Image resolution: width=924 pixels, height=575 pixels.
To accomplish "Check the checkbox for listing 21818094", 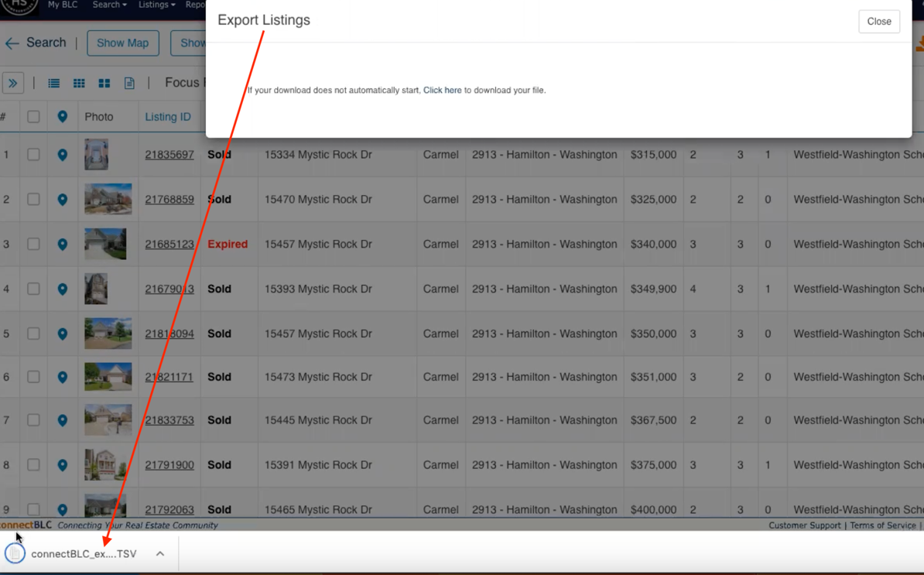I will [x=33, y=334].
